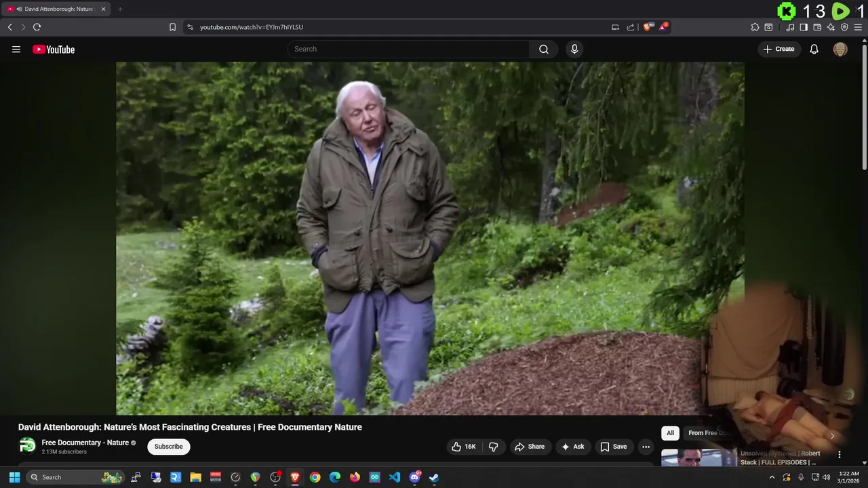Viewport: 868px width, 488px height.
Task: Open the music note playlist icon
Action: point(790,27)
